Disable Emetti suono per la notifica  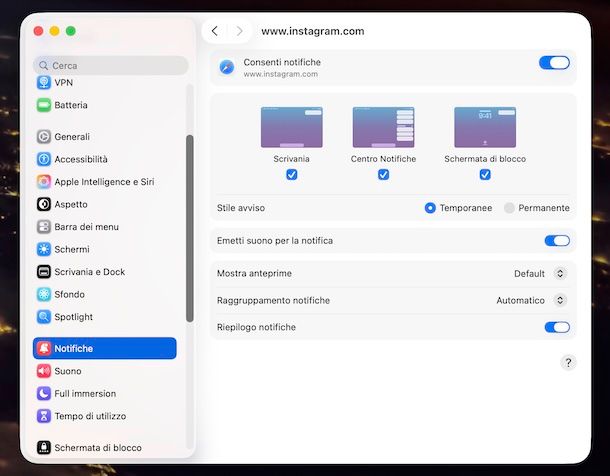(x=557, y=241)
